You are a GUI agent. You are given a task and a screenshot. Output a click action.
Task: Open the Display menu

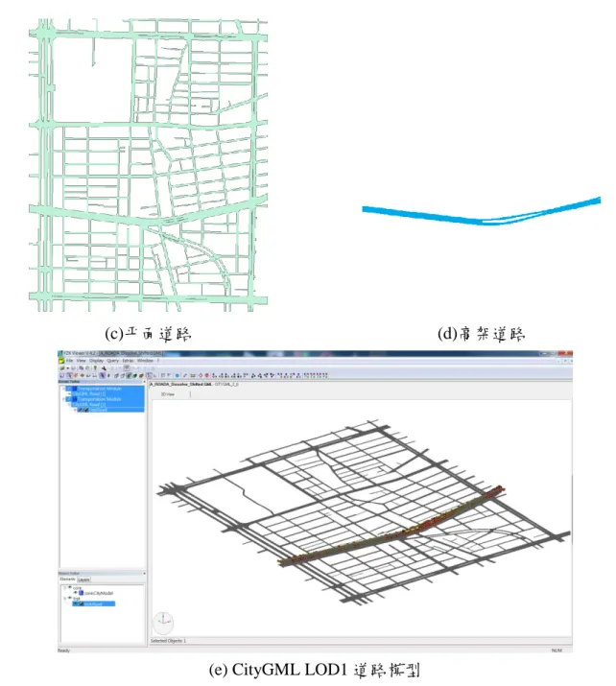(x=96, y=361)
